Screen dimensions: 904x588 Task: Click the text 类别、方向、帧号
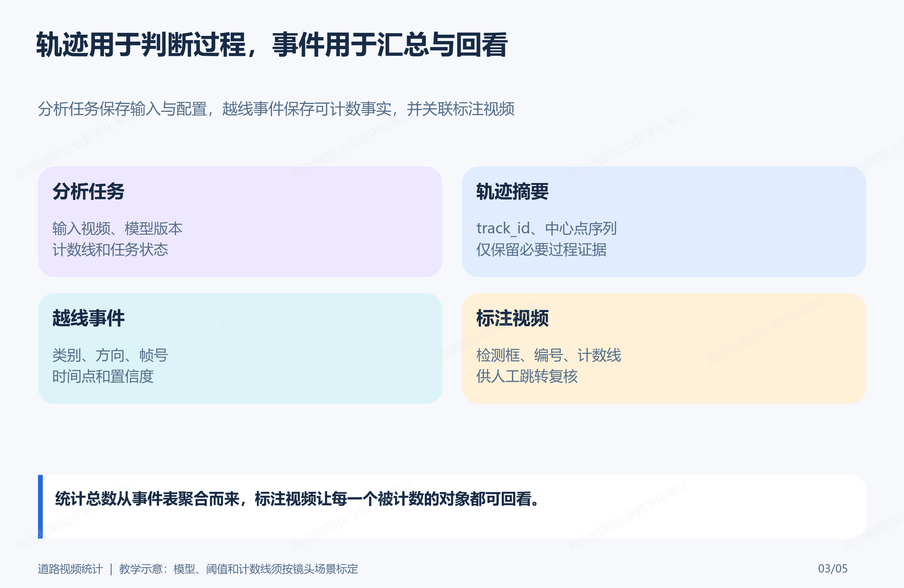click(x=110, y=355)
